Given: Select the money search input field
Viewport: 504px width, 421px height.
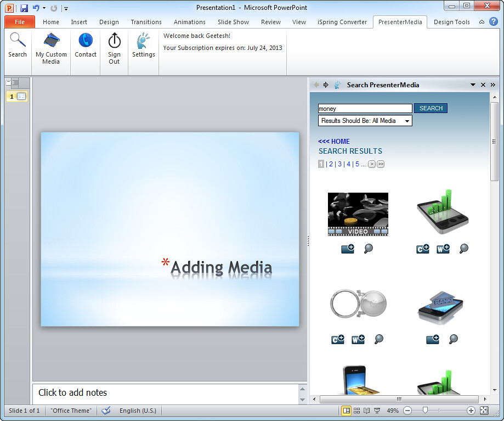Looking at the screenshot, I should pos(365,108).
